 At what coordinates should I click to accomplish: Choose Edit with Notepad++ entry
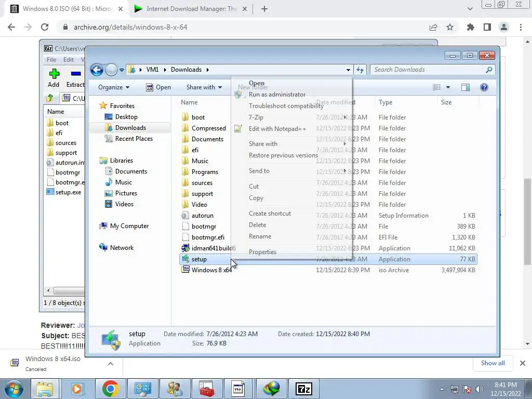(x=277, y=129)
